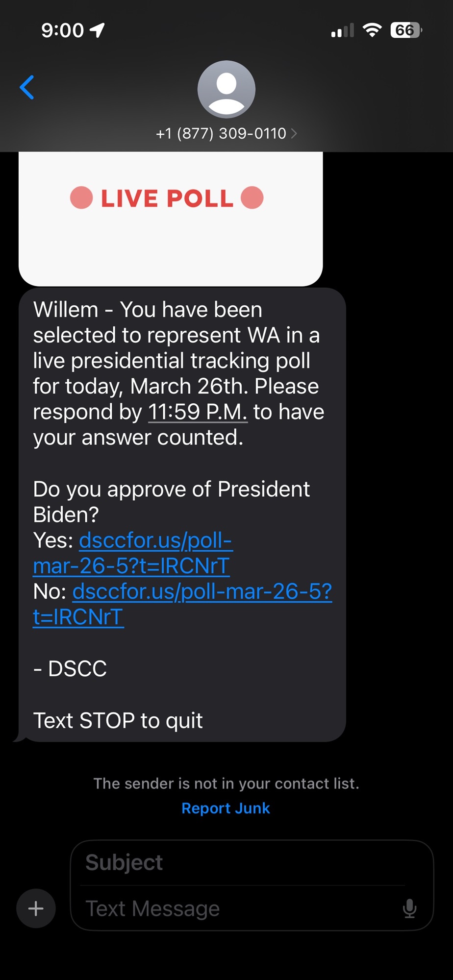Image resolution: width=453 pixels, height=980 pixels.
Task: Tap the 9:00 clock in status bar
Action: tap(62, 30)
